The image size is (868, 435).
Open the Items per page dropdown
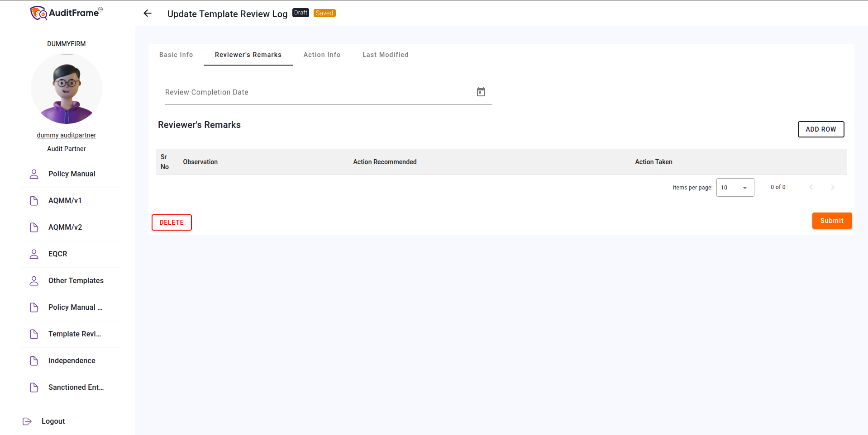pos(735,188)
